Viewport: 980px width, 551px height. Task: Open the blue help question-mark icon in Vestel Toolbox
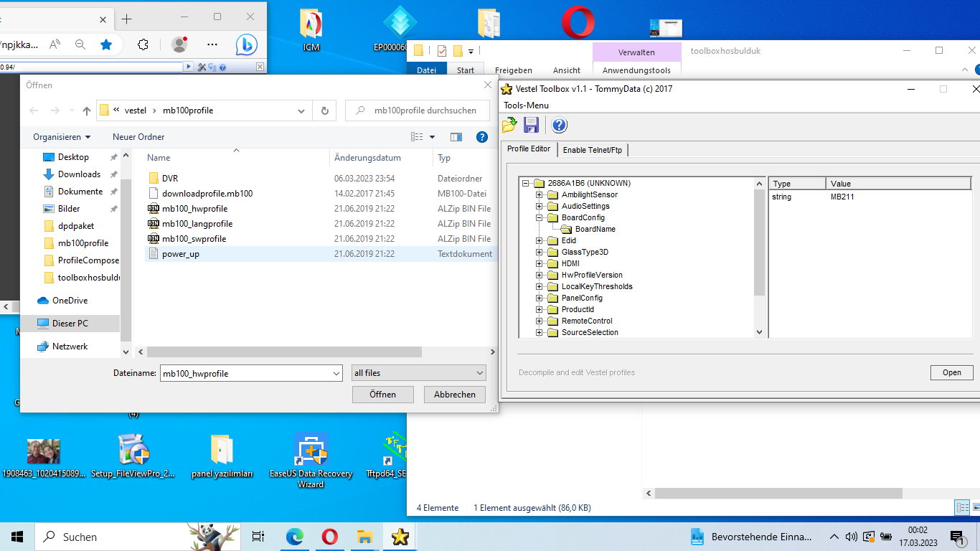[x=560, y=126]
